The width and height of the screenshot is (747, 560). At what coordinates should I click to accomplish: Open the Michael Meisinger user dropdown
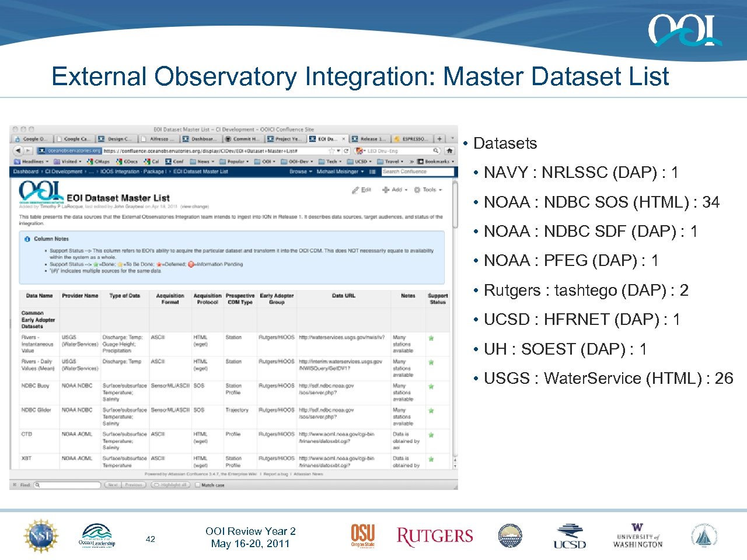[338, 170]
